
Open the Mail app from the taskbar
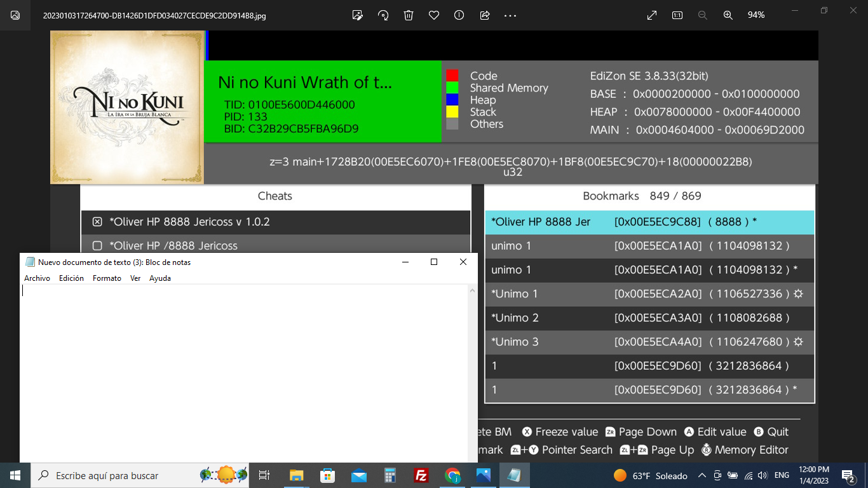click(x=358, y=475)
